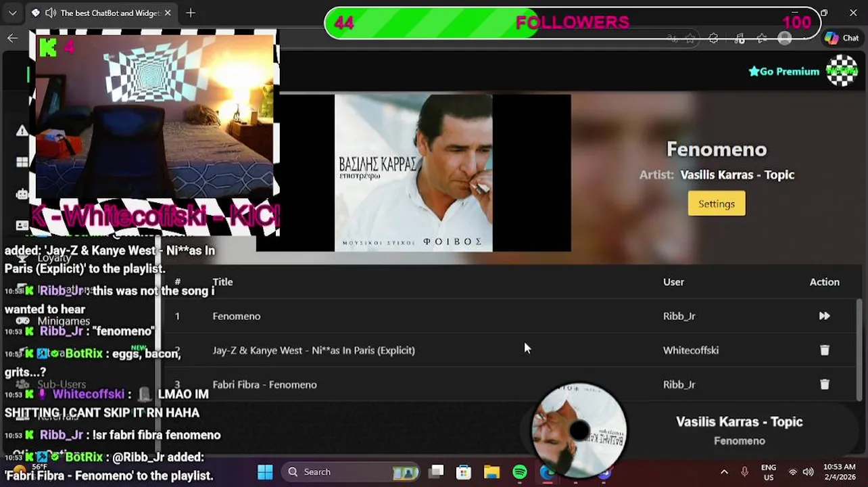Open browser extensions puzzle icon
The height and width of the screenshot is (487, 868).
[713, 39]
